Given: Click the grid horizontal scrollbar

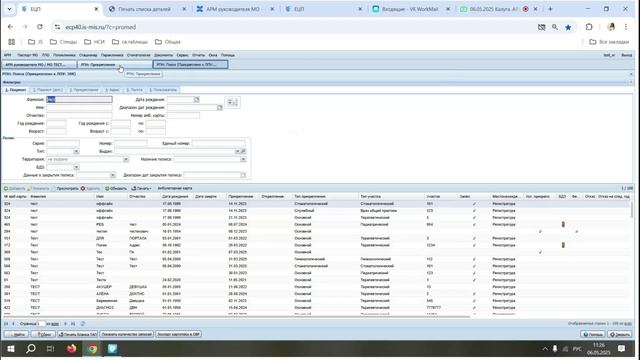Looking at the screenshot, I should pyautogui.click(x=237, y=317).
